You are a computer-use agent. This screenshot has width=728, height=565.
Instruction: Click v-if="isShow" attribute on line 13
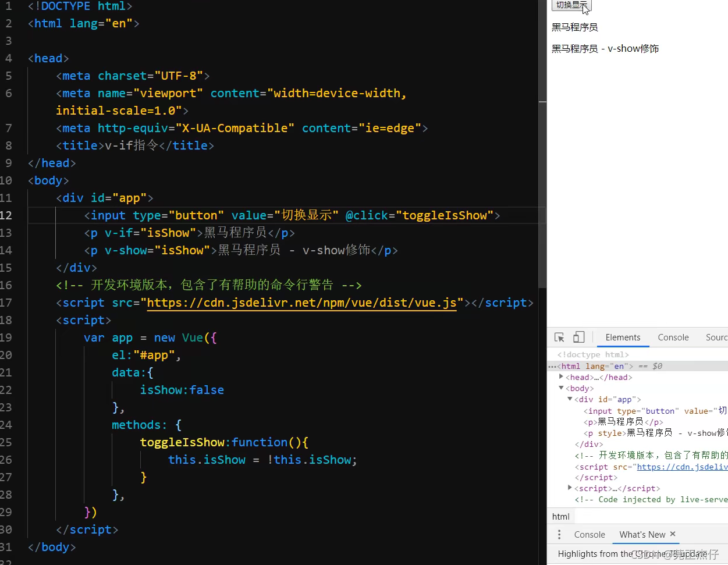[151, 233]
